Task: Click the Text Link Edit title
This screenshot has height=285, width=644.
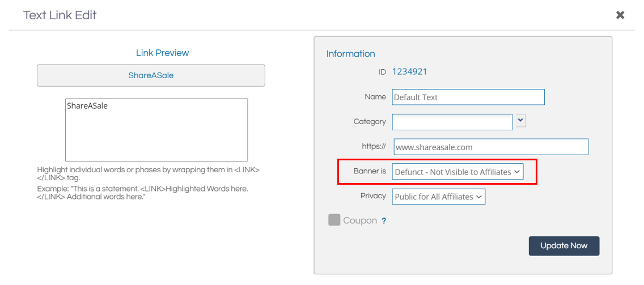Action: tap(60, 16)
